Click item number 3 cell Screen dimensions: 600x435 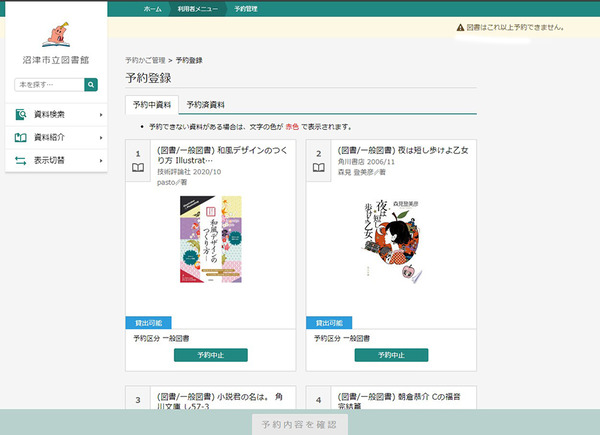coord(138,398)
